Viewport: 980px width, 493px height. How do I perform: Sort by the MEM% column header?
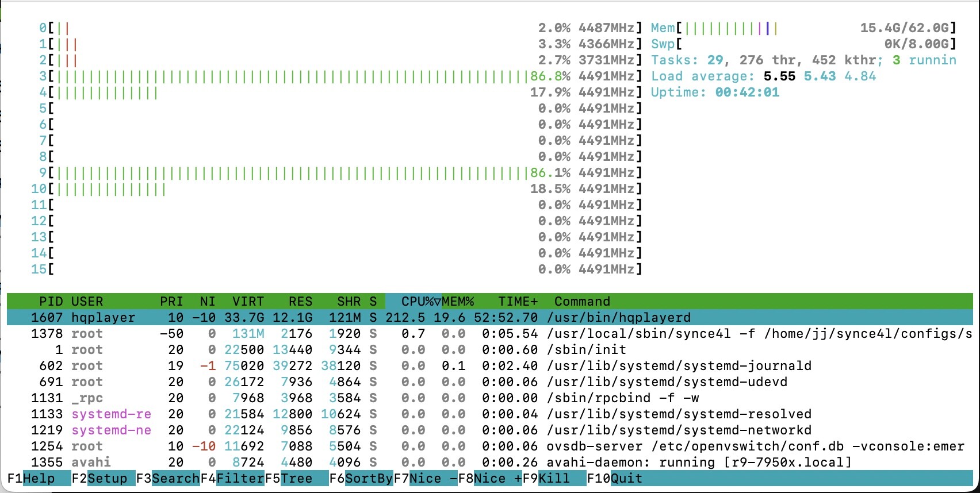click(458, 301)
